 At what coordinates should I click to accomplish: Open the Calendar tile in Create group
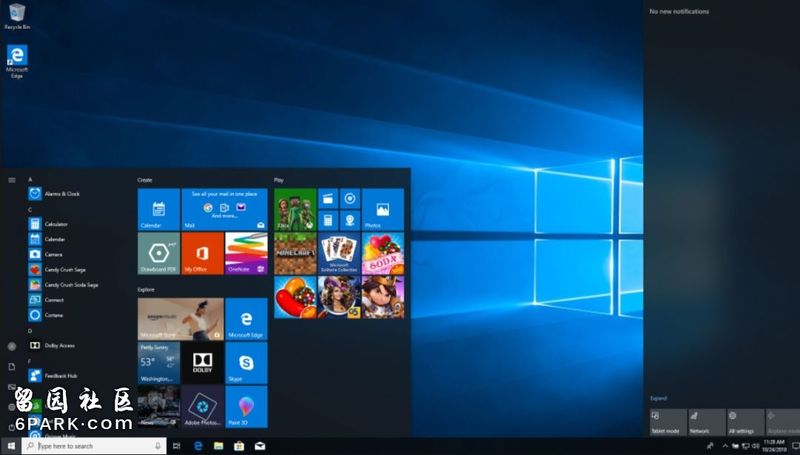click(159, 210)
